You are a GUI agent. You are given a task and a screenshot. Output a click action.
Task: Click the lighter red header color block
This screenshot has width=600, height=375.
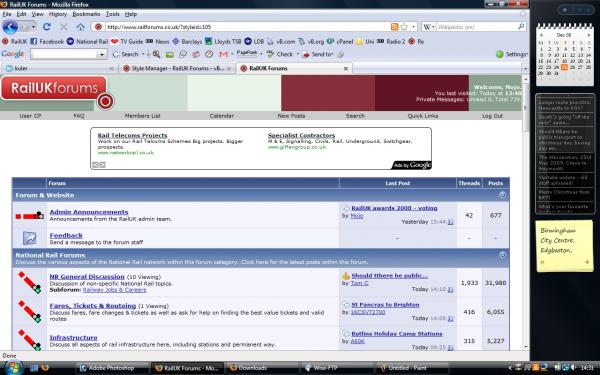328,93
